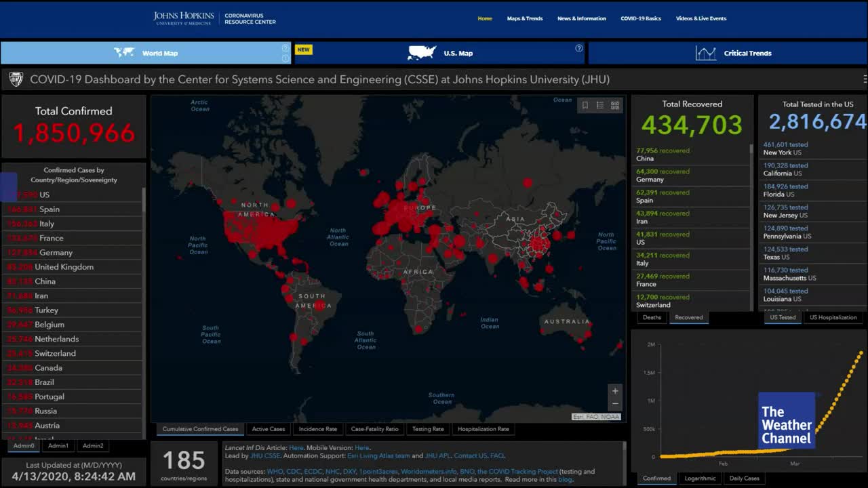Screen dimensions: 868x488
Task: Click the Johns Hopkins shield logo
Action: coord(16,79)
